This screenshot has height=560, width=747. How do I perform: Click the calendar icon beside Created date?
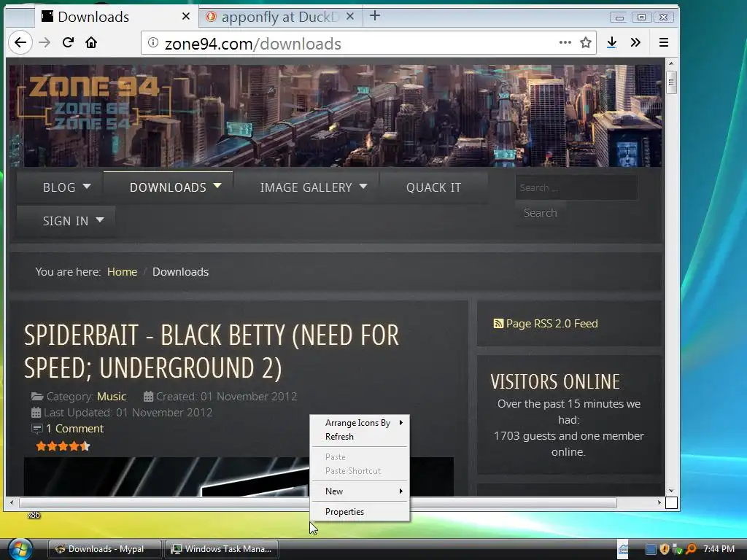[x=148, y=397]
